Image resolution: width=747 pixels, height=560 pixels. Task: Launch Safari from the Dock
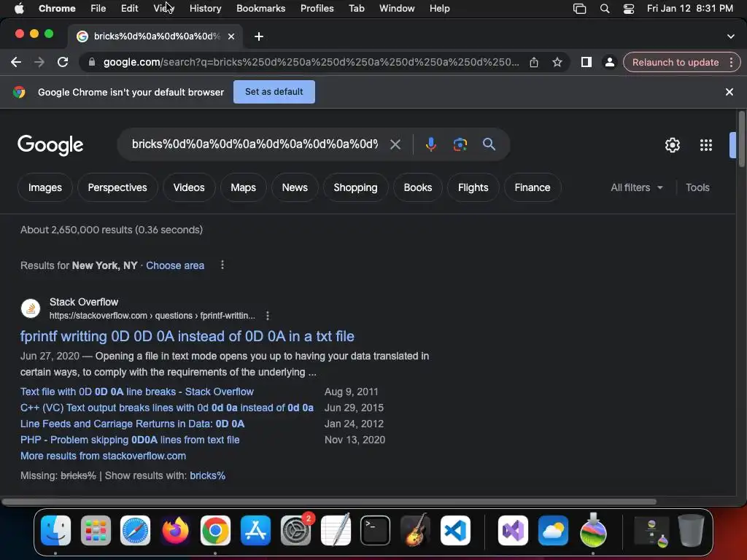pyautogui.click(x=135, y=530)
